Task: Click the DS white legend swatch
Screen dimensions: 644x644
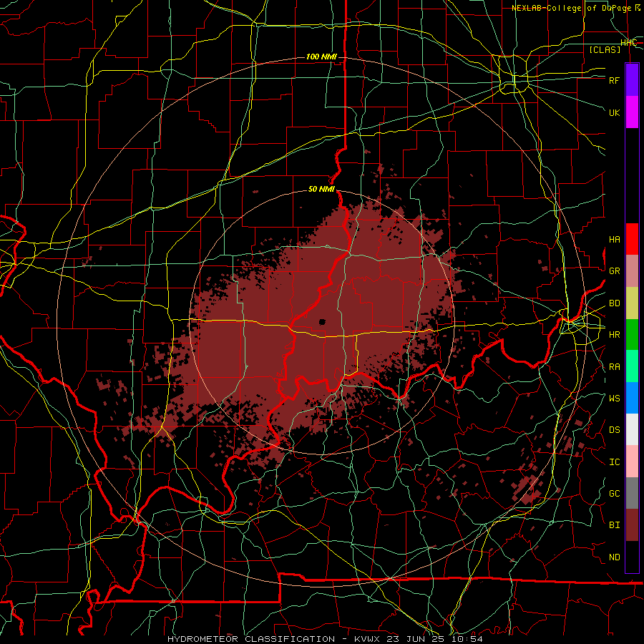Action: (x=632, y=429)
